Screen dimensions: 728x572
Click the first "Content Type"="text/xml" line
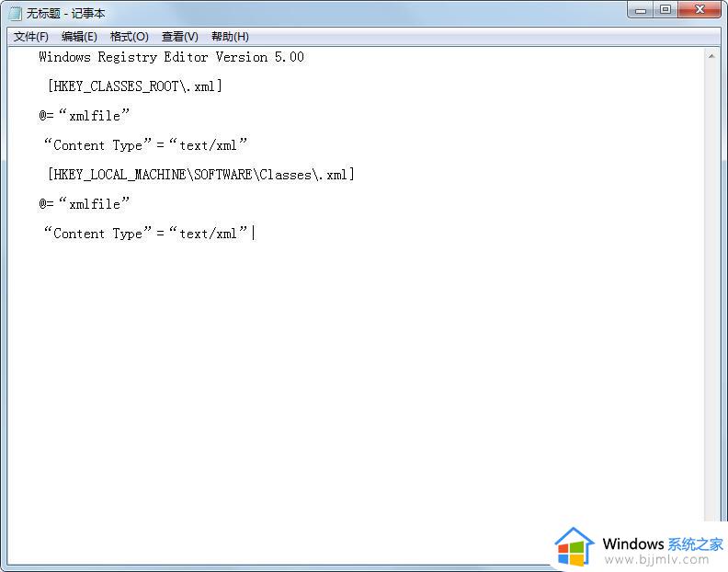click(145, 144)
